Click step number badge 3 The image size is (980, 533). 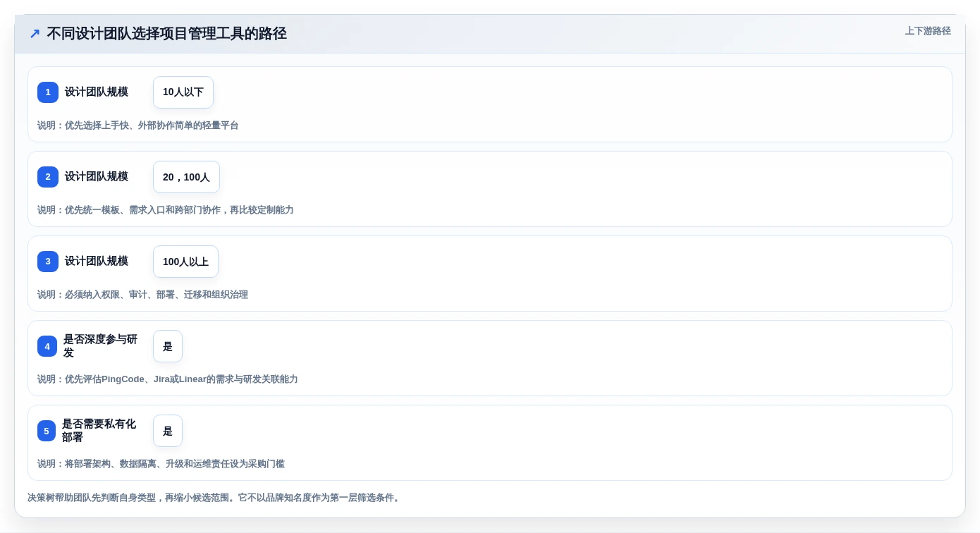tap(48, 262)
